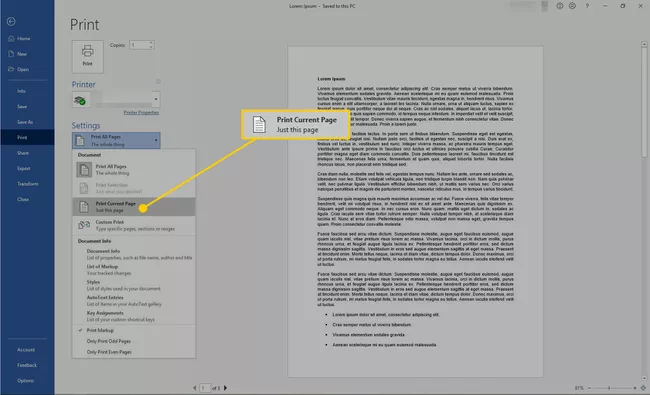650x395 pixels.
Task: Click the New document icon in sidebar
Action: [x=11, y=54]
